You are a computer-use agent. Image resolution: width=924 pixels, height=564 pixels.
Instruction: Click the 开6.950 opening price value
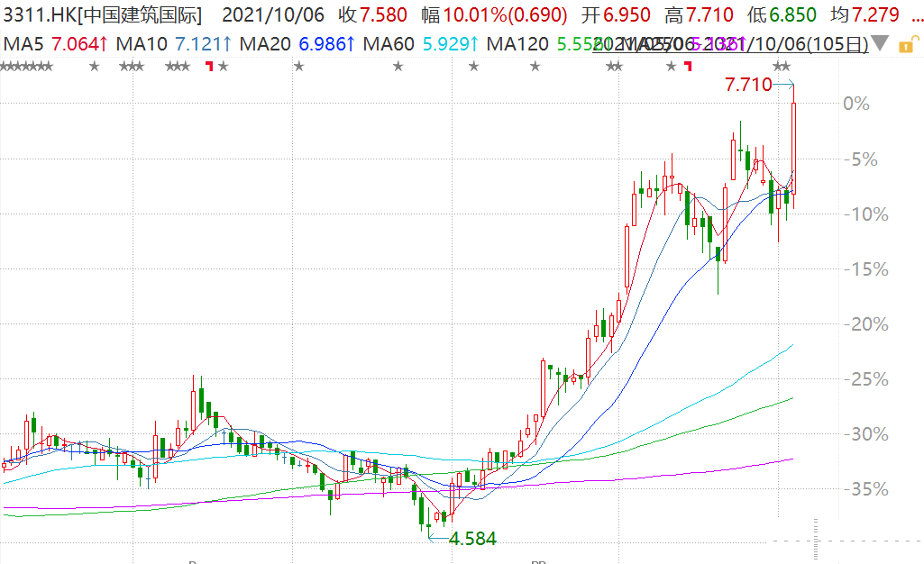[616, 14]
